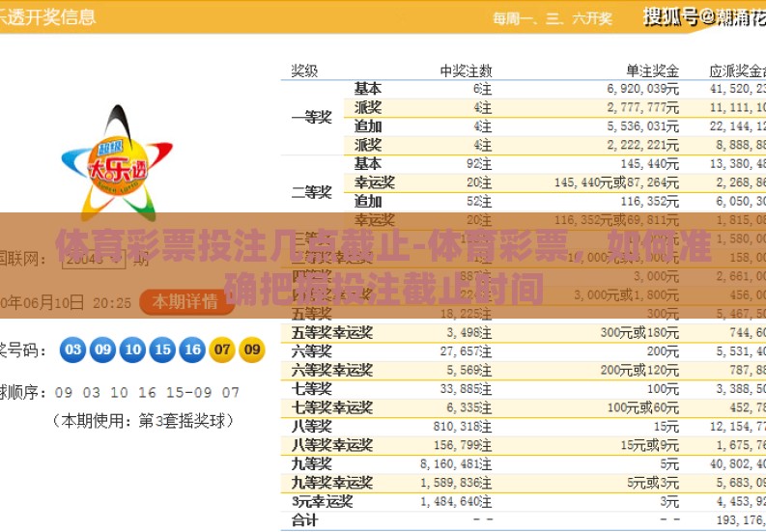Click the 27,657注 count cell
Image resolution: width=766 pixels, height=532 pixels.
pos(466,351)
